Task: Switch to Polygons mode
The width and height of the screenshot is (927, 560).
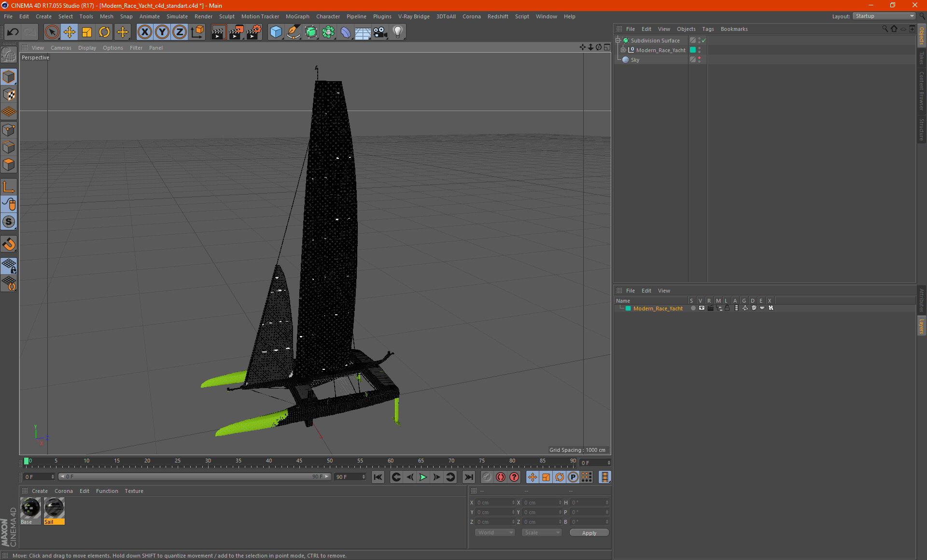Action: click(9, 165)
